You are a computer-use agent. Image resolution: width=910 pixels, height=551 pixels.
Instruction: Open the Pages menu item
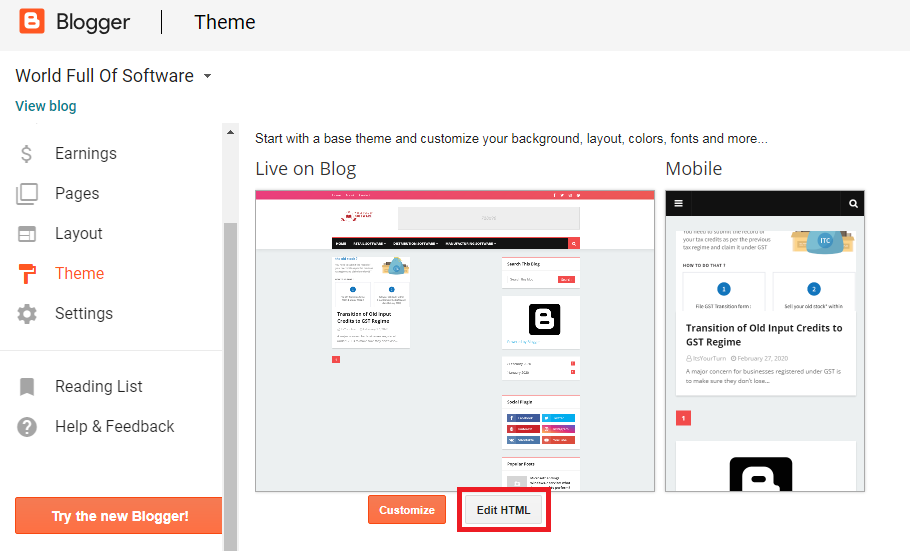(x=77, y=193)
